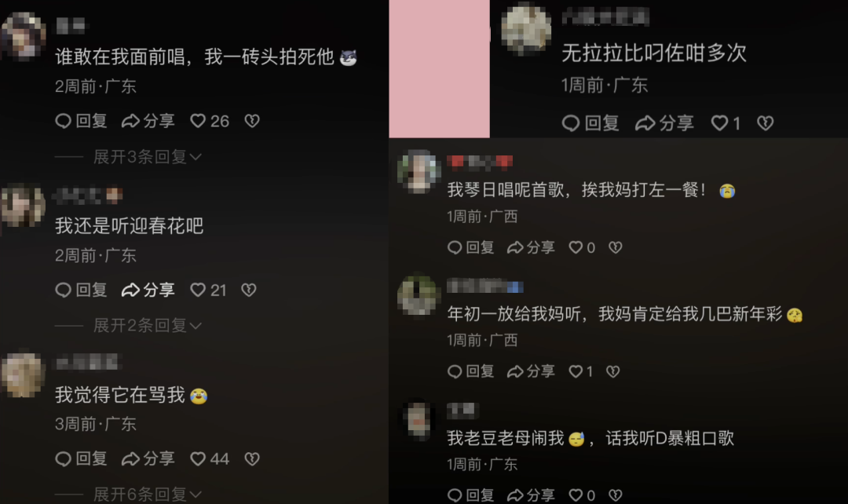Reply to 无拉拉比叼佐咁多次 comment
848x504 pixels.
click(590, 123)
